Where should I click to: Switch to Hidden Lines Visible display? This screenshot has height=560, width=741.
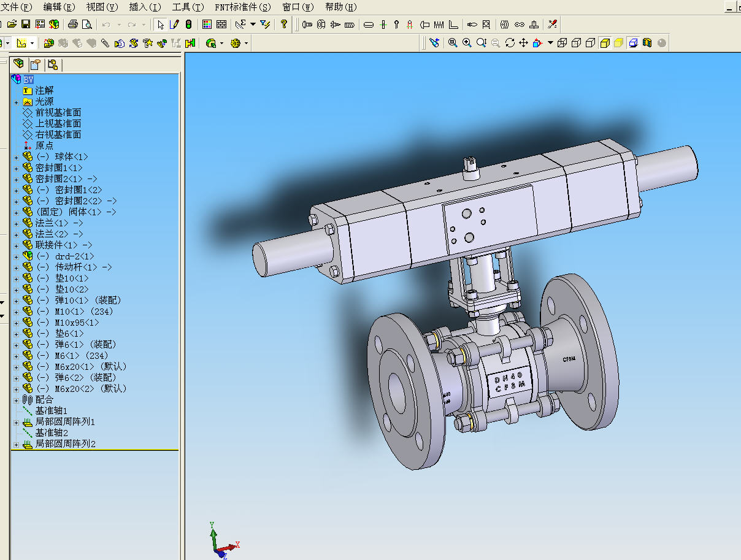[x=576, y=43]
